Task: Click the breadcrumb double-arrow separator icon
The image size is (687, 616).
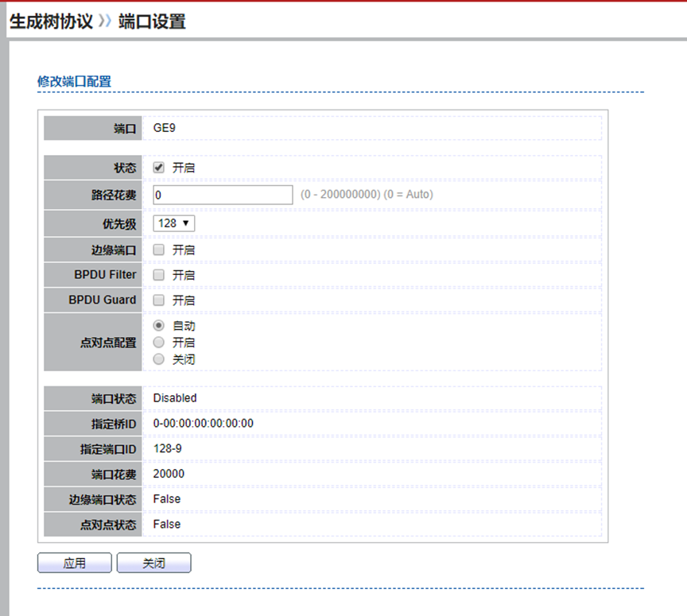Action: pos(106,22)
